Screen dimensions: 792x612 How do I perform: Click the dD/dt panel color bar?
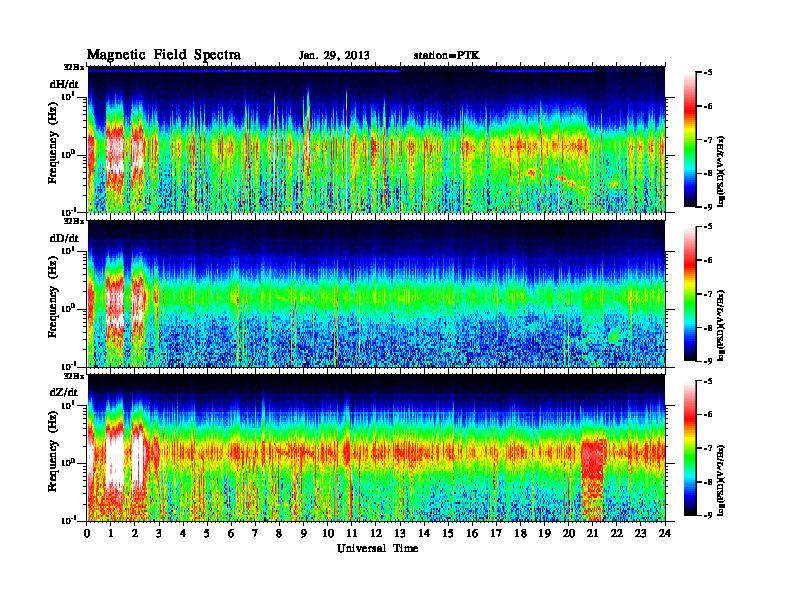point(689,293)
